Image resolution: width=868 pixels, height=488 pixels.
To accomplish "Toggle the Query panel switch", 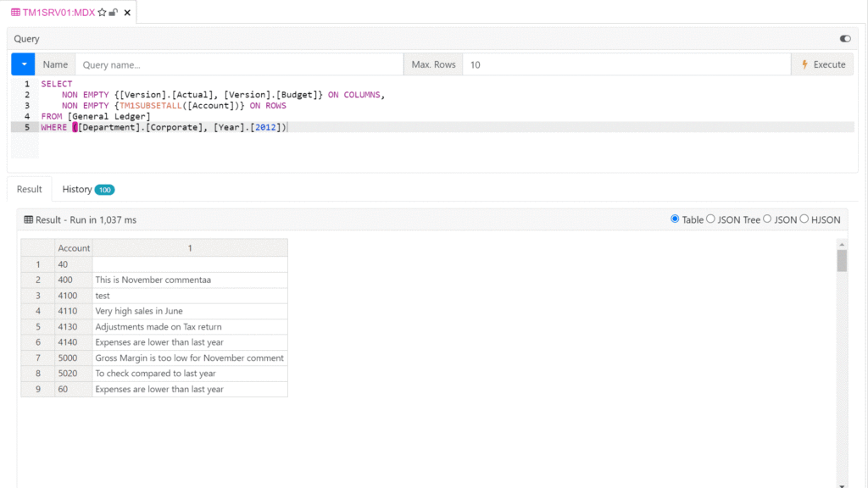I will tap(844, 39).
